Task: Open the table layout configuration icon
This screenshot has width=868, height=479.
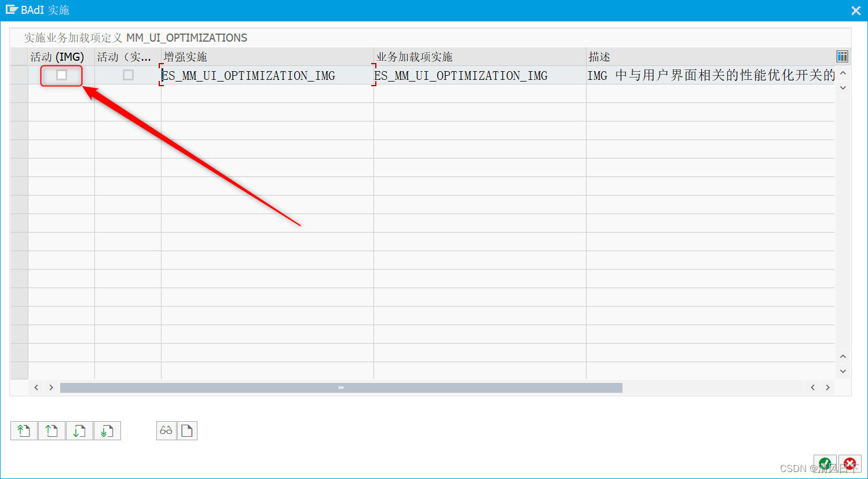Action: tap(842, 56)
